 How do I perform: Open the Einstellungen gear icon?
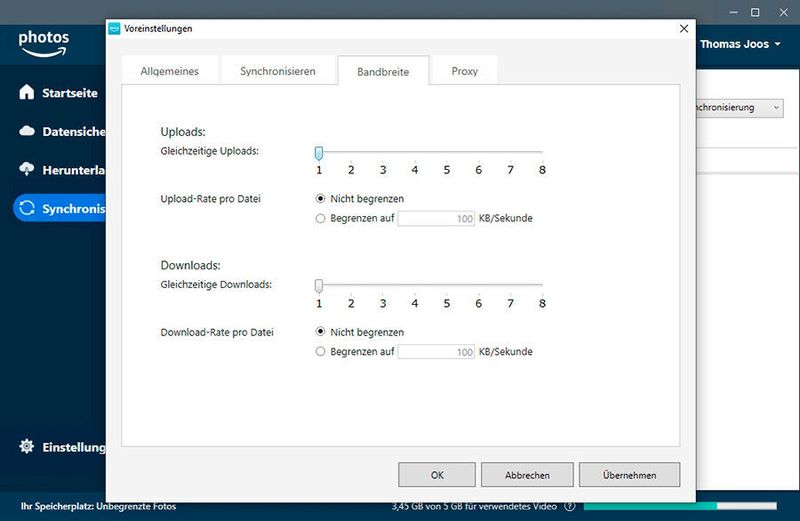tap(27, 446)
